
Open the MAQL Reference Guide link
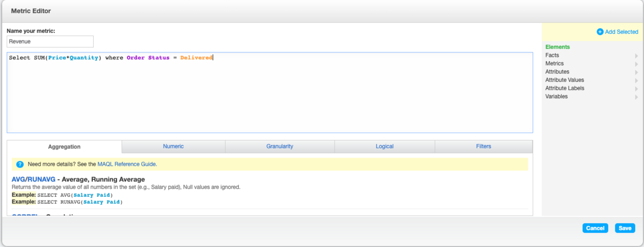tap(126, 164)
